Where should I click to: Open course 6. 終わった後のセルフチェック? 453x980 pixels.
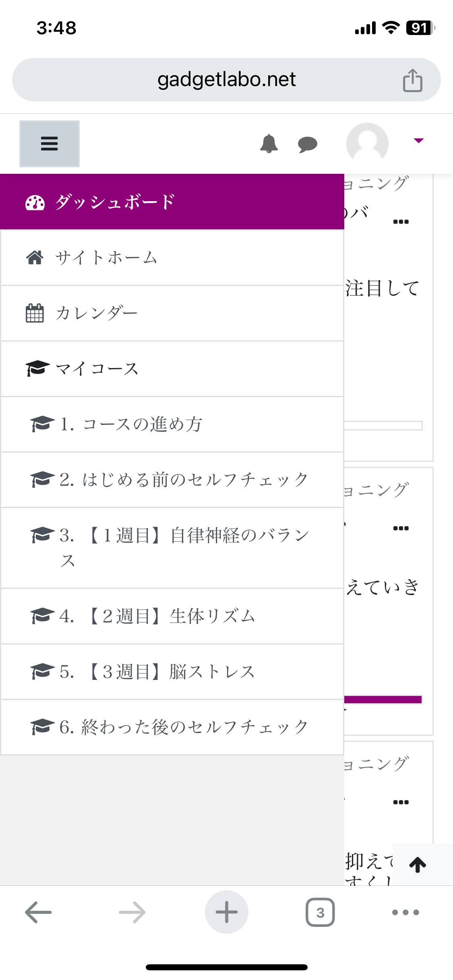pyautogui.click(x=172, y=727)
